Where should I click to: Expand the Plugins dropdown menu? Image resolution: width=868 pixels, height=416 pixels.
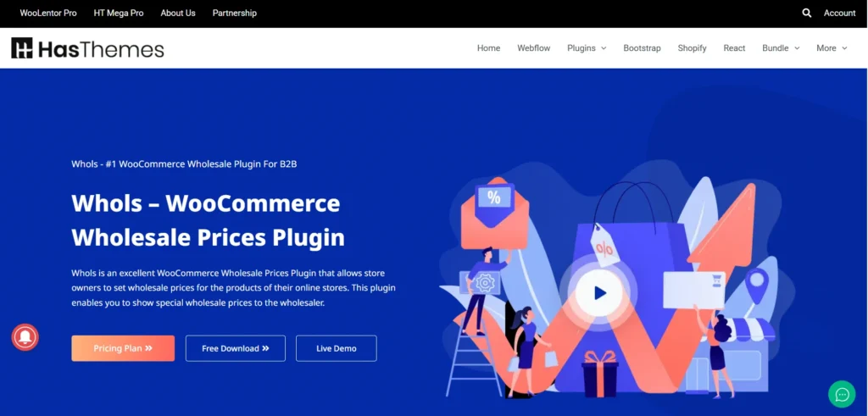[x=587, y=48]
